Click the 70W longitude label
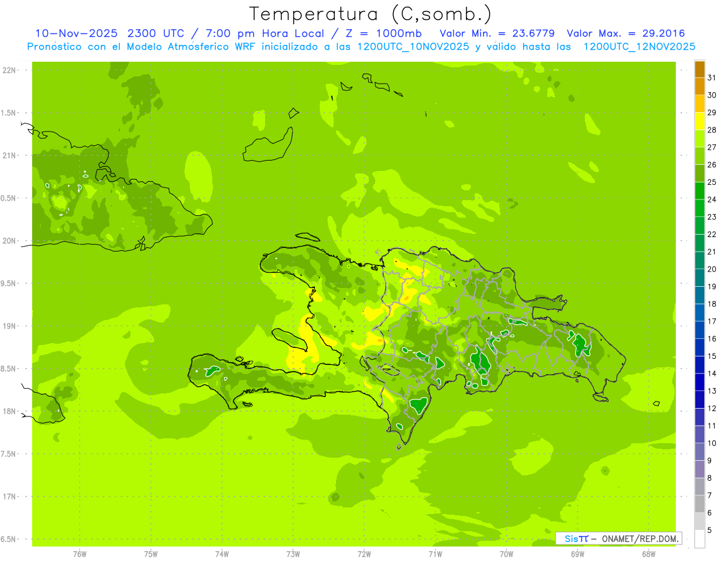728x562 pixels. [x=506, y=554]
